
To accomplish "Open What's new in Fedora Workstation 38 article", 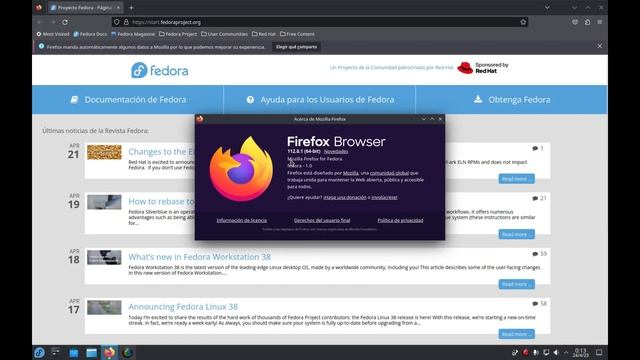I will pyautogui.click(x=200, y=257).
